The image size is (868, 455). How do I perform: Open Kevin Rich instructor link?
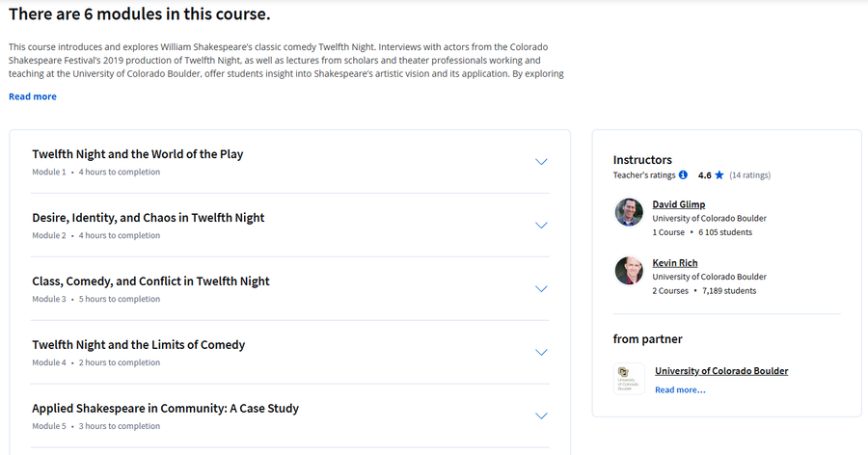tap(675, 263)
